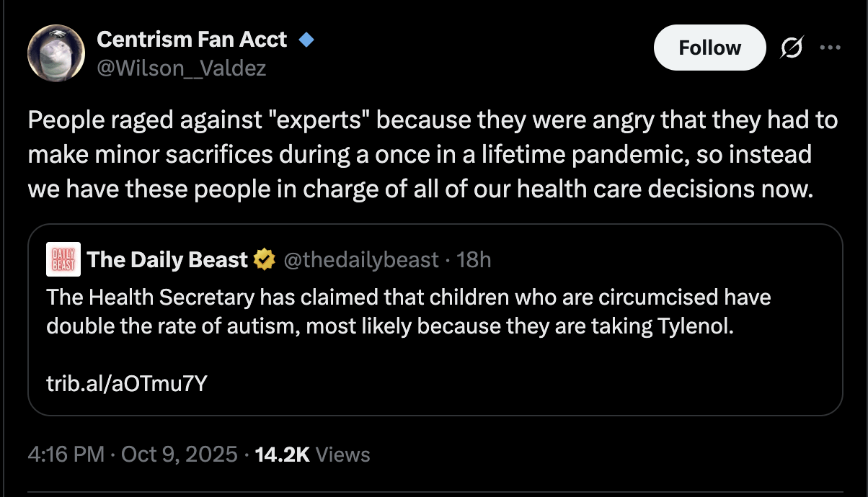Open the quoted post about the Health Secretary
The width and height of the screenshot is (868, 497).
408,312
